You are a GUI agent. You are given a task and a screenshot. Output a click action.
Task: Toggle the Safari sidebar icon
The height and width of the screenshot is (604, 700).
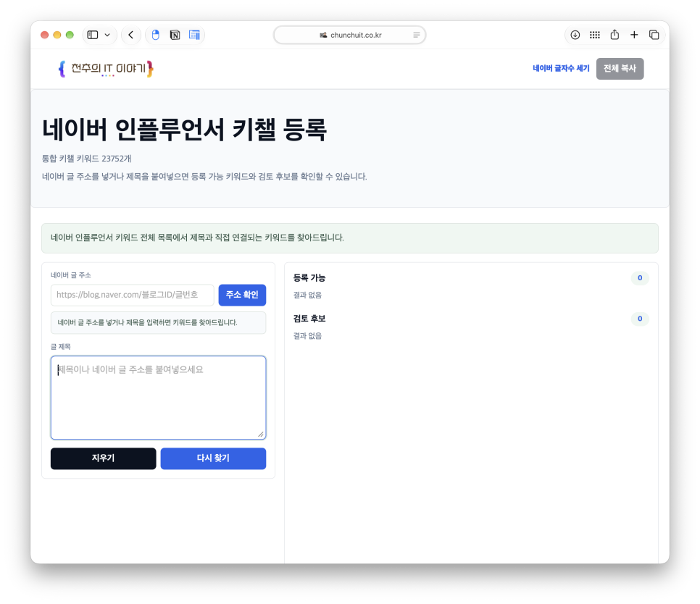tap(93, 35)
